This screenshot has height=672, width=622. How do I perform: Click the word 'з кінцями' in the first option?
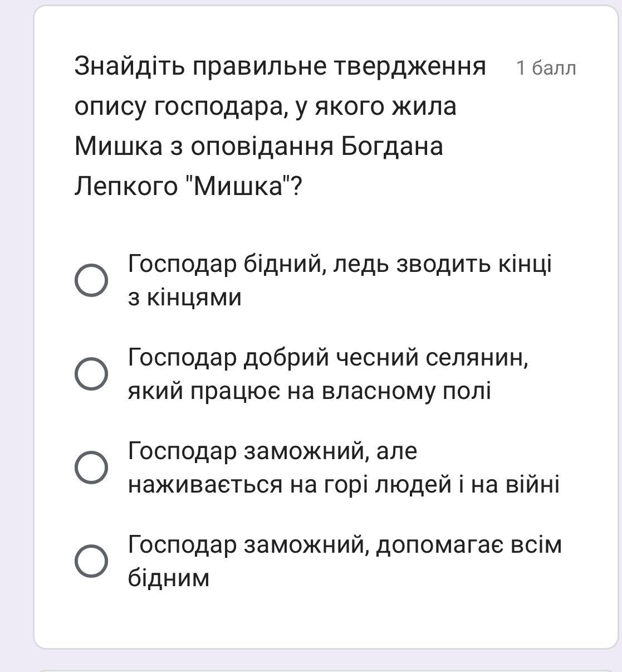[184, 298]
